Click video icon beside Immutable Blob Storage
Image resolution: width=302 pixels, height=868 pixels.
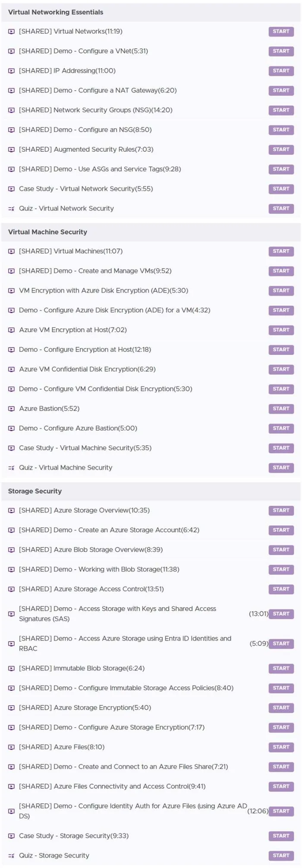[12, 668]
